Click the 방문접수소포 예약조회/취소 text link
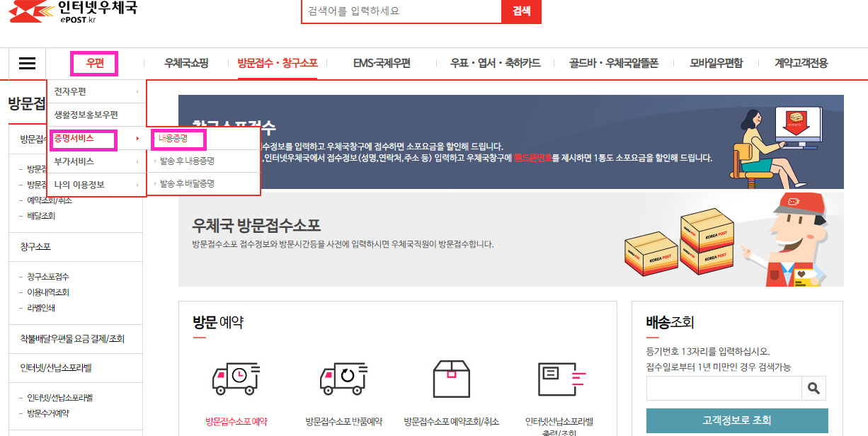The height and width of the screenshot is (436, 868). (x=452, y=422)
